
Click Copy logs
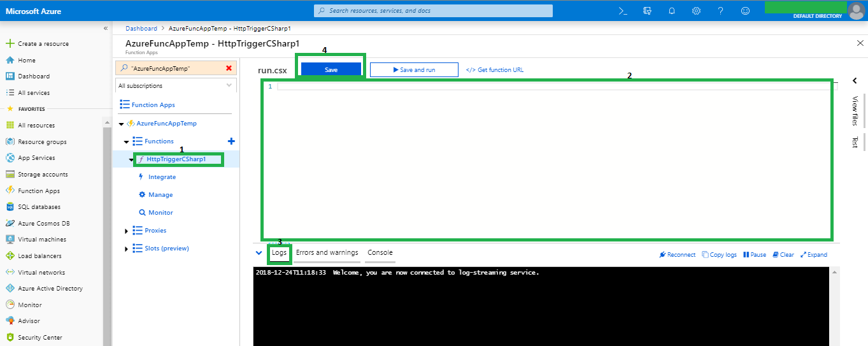(x=720, y=255)
